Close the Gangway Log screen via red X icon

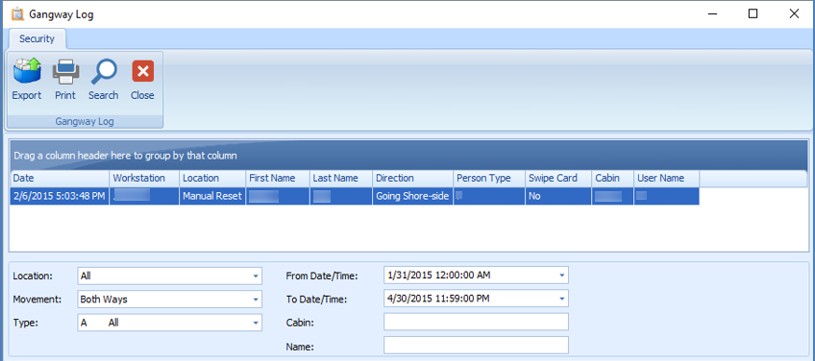coord(142,79)
